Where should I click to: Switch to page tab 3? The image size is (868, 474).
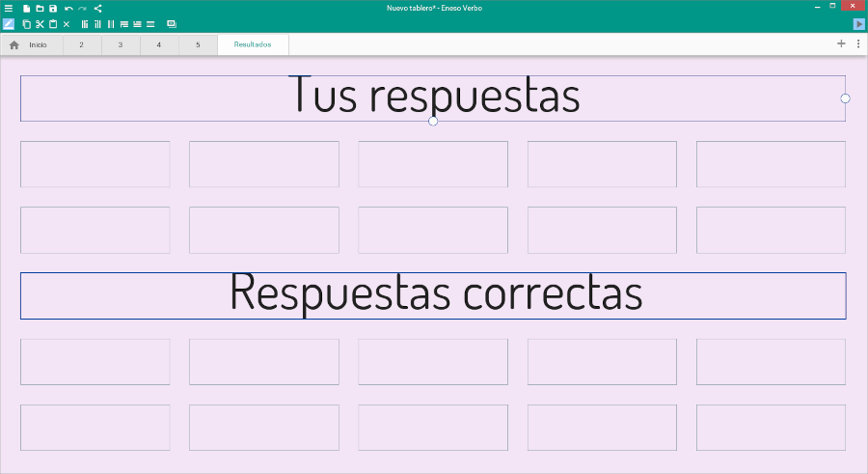point(121,45)
